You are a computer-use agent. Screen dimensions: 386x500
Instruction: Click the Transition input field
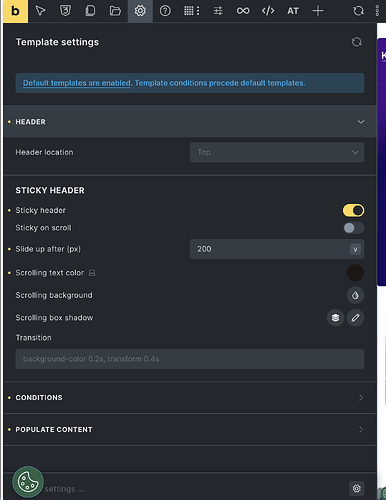190,359
